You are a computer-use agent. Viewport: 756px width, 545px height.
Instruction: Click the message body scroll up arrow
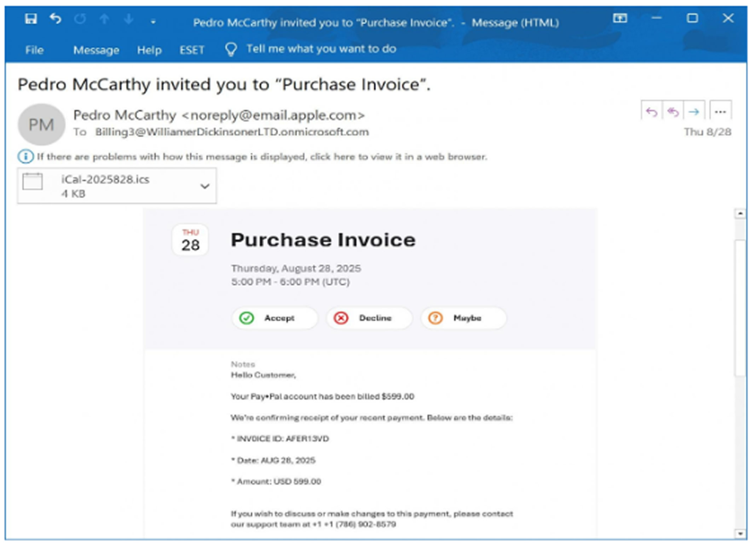[740, 214]
